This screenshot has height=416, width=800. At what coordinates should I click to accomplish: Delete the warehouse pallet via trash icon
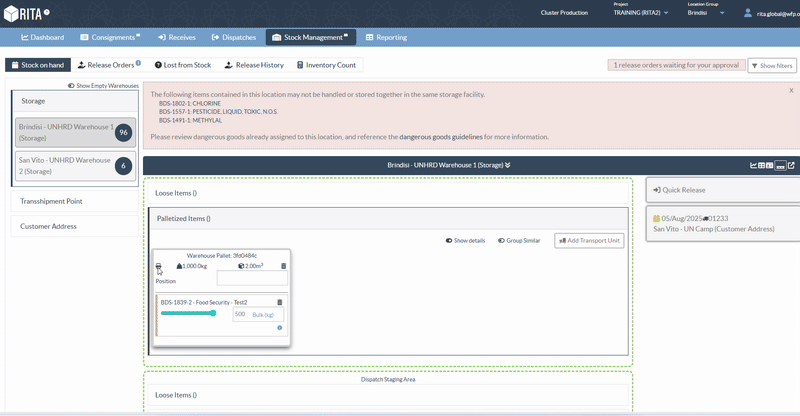pos(283,266)
